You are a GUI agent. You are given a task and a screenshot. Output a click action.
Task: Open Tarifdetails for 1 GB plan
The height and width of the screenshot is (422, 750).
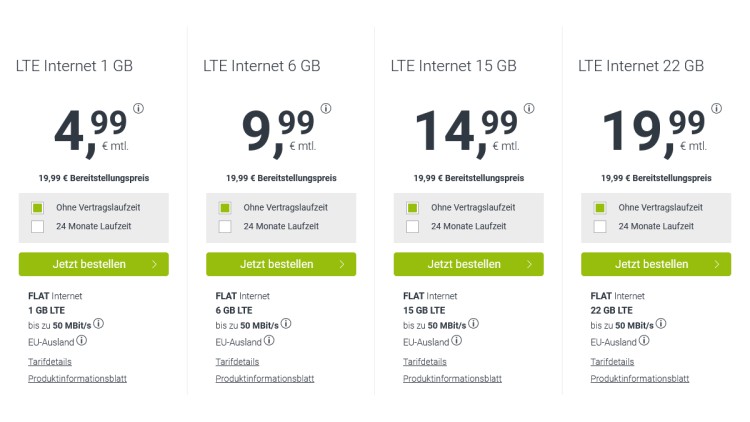50,361
